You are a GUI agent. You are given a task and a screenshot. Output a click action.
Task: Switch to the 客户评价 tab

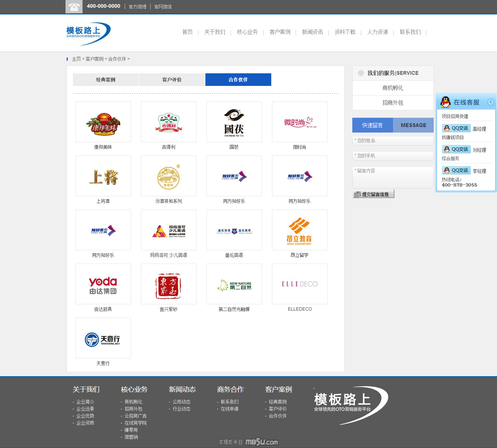172,80
